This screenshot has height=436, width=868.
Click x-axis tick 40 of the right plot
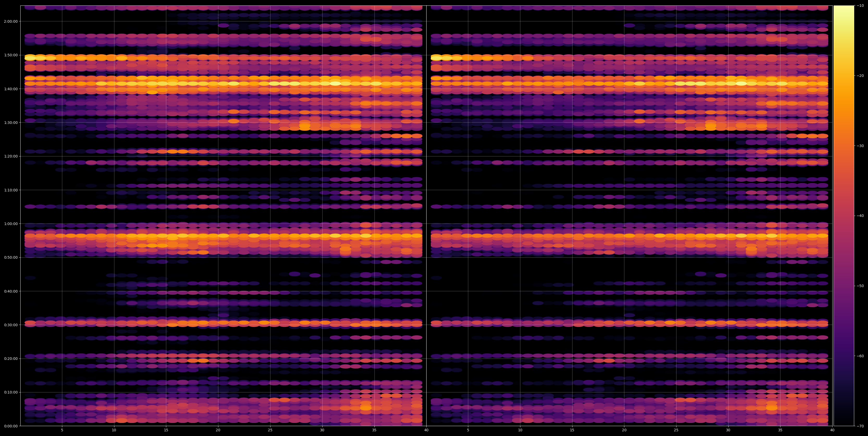click(832, 430)
